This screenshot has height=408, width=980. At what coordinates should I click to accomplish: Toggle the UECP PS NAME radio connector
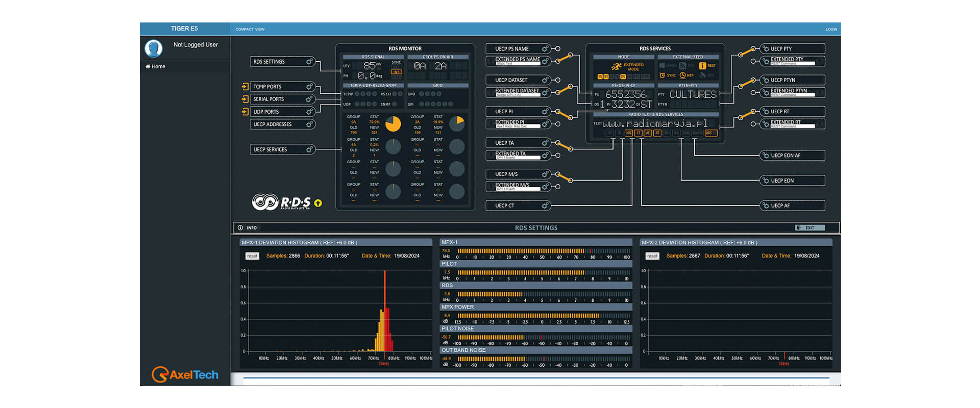[x=557, y=49]
